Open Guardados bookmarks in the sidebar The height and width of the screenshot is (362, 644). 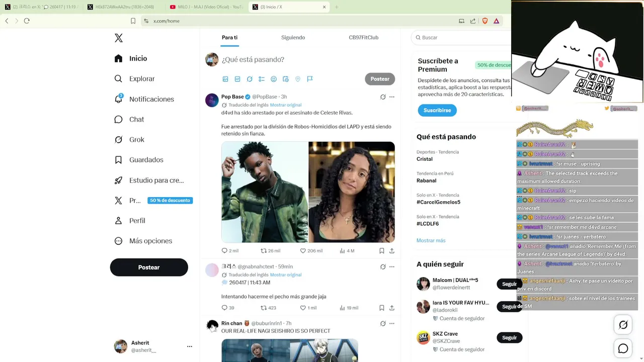(x=139, y=160)
